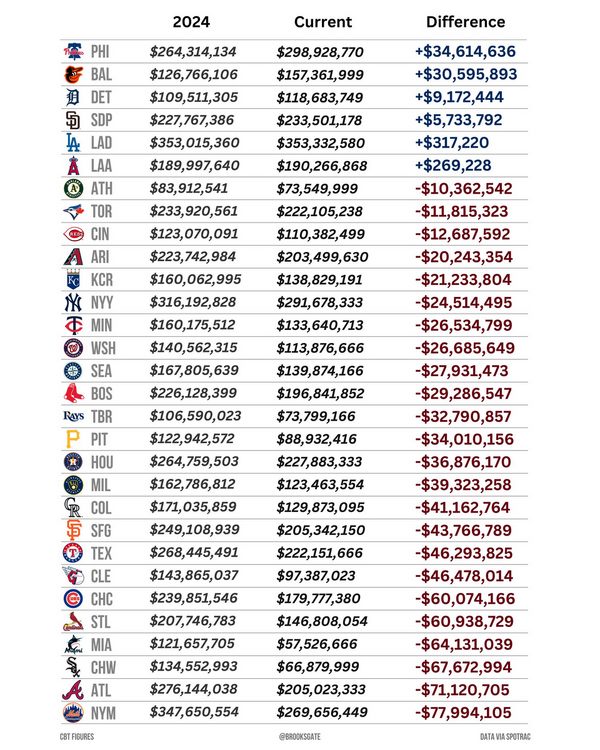This screenshot has height=750, width=600.
Task: Click PHI difference +$34,614,636
Action: click(465, 51)
